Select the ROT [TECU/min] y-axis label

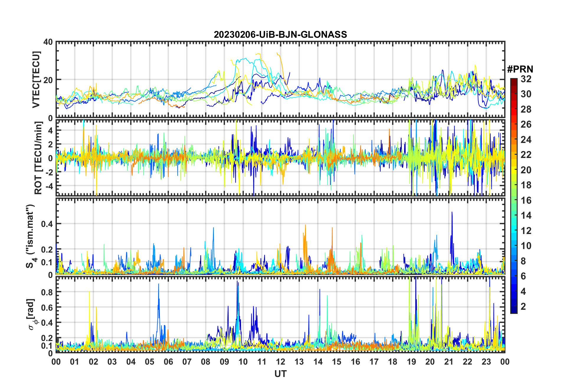click(x=38, y=158)
